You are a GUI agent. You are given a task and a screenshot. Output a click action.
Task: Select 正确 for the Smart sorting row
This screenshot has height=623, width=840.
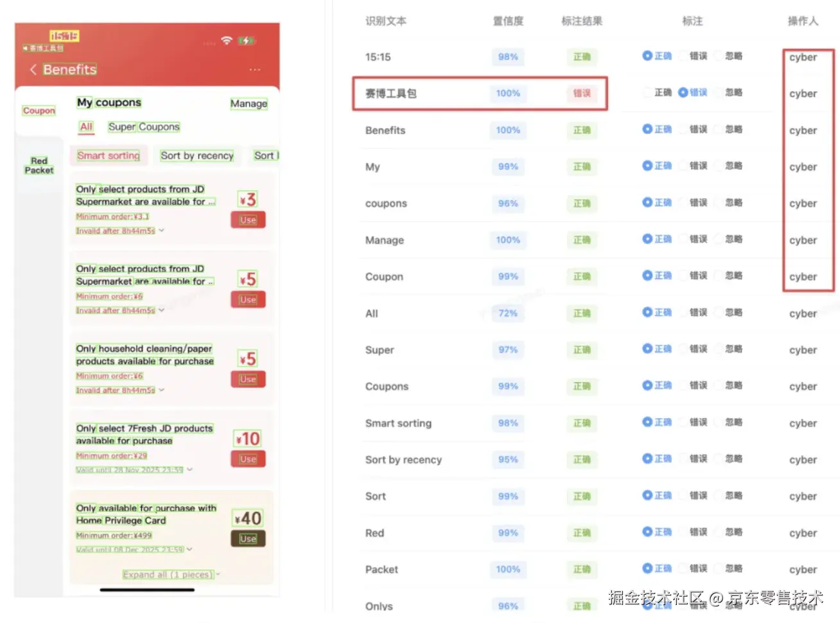[x=657, y=422]
